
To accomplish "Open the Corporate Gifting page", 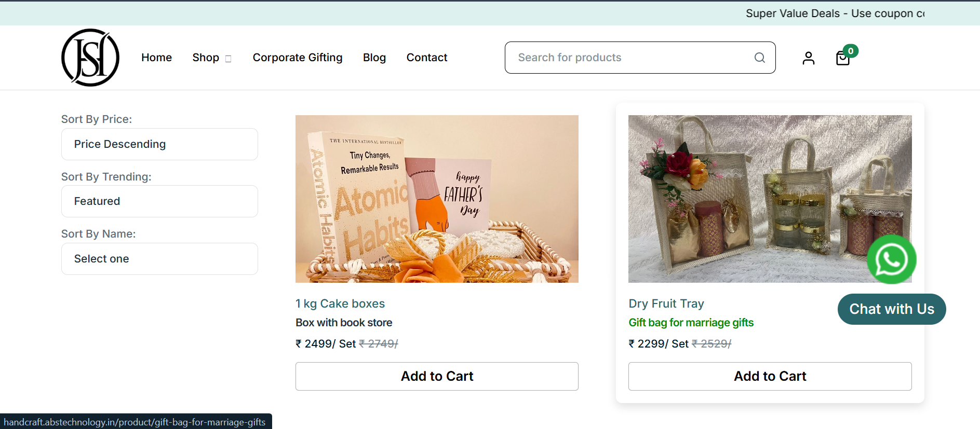I will (x=298, y=58).
